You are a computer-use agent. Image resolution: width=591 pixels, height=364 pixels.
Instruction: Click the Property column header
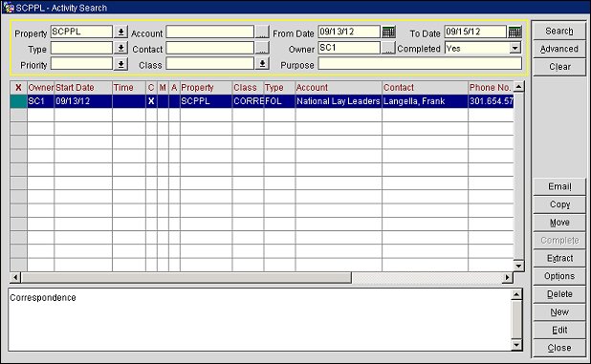[x=207, y=88]
